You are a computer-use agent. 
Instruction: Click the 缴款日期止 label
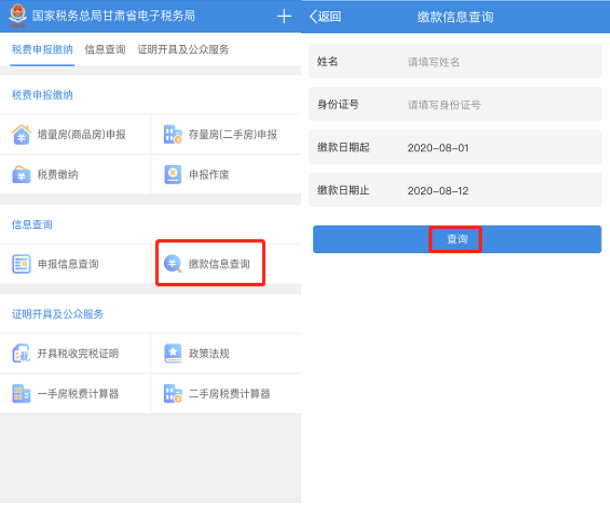coord(343,190)
